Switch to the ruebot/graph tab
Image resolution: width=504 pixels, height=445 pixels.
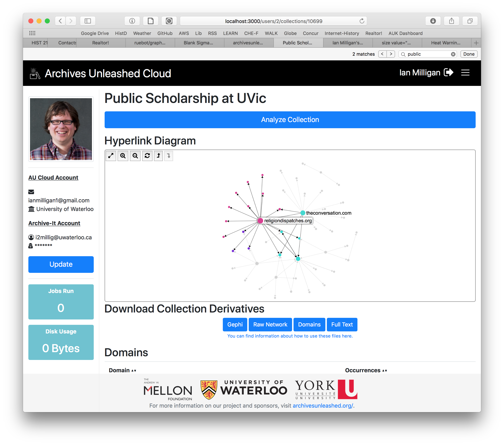(150, 43)
